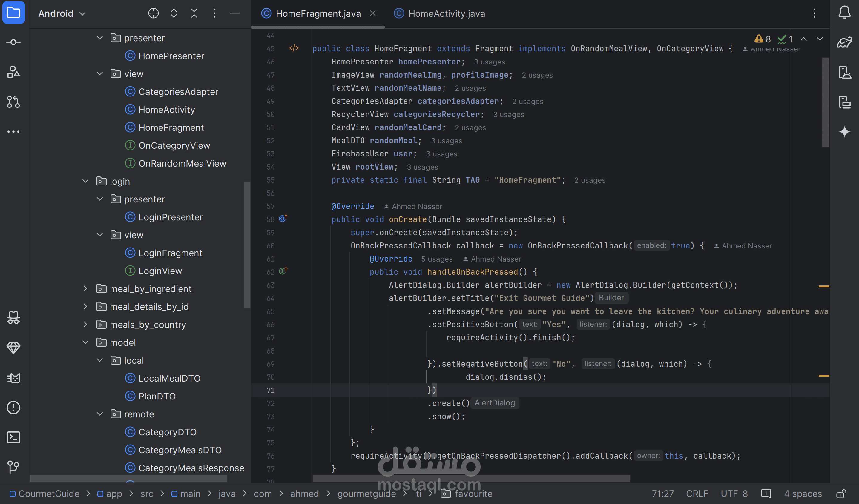Click the Logcat cat icon
Viewport: 859px width, 504px height.
tap(13, 378)
